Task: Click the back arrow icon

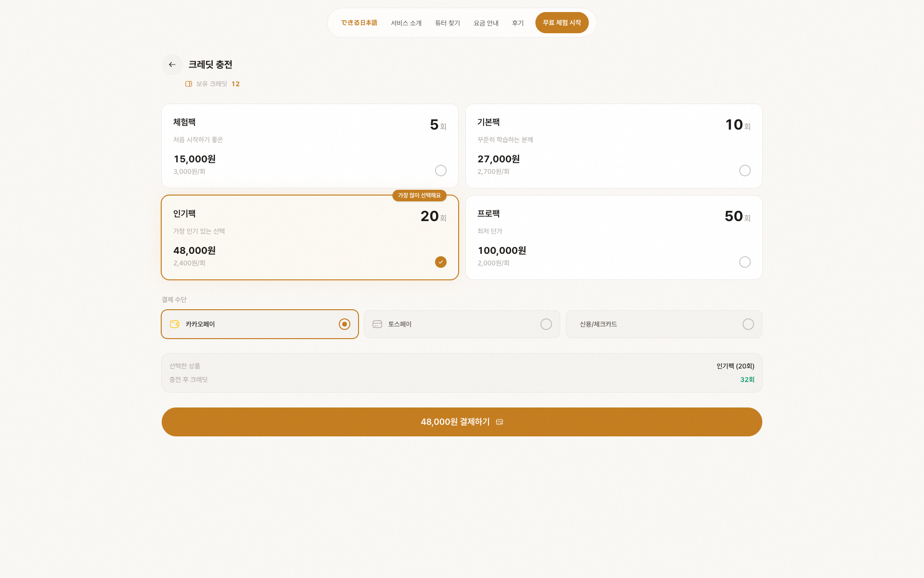Action: 172,65
